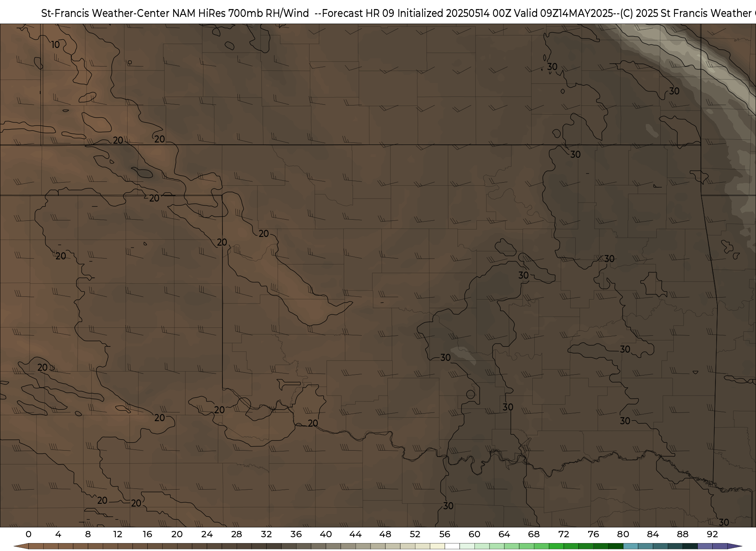This screenshot has width=756, height=551.
Task: Click colorbar label '44'
Action: (356, 534)
